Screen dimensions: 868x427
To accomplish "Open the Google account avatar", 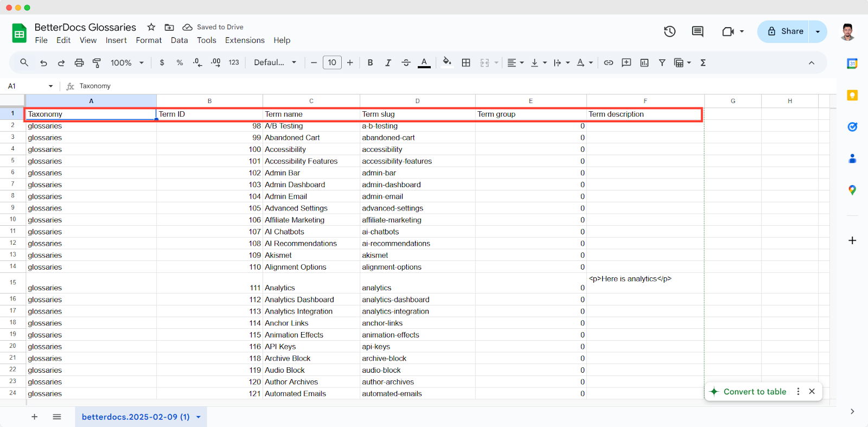I will pyautogui.click(x=847, y=31).
